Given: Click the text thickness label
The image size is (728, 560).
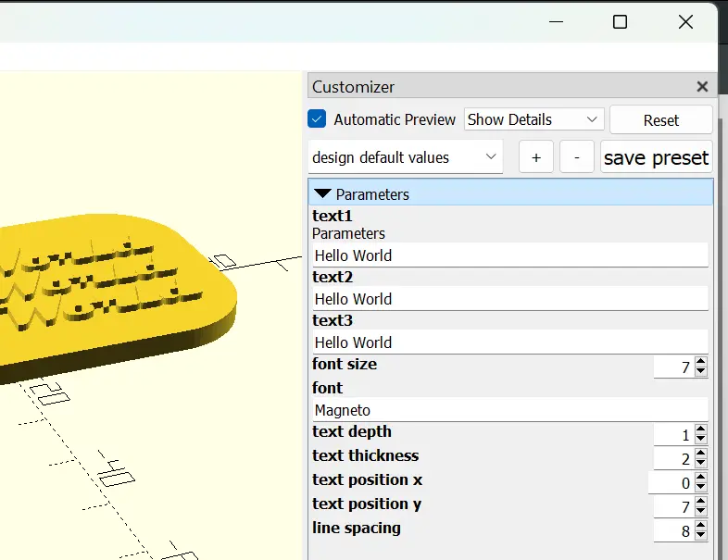Looking at the screenshot, I should click(x=366, y=455).
